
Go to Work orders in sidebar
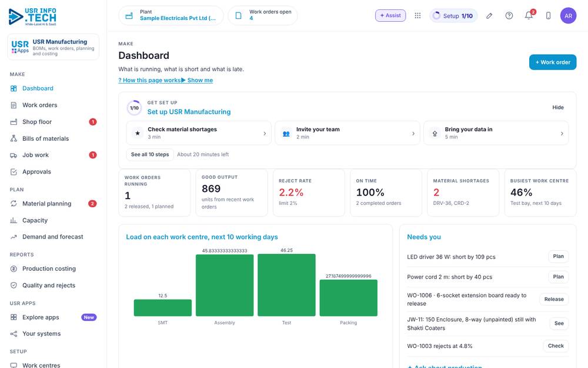[54, 105]
